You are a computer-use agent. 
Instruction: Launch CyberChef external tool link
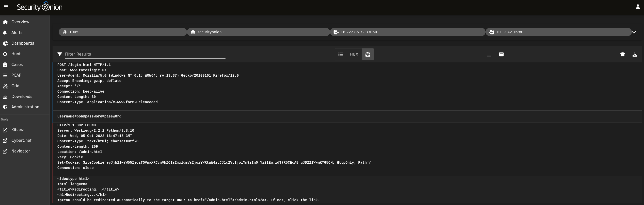pos(25,141)
